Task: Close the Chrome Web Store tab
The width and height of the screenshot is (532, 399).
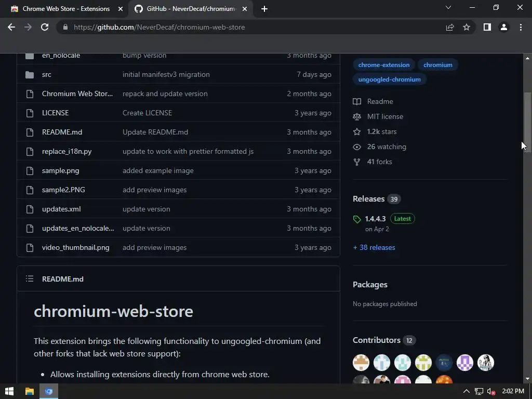Action: tap(121, 9)
